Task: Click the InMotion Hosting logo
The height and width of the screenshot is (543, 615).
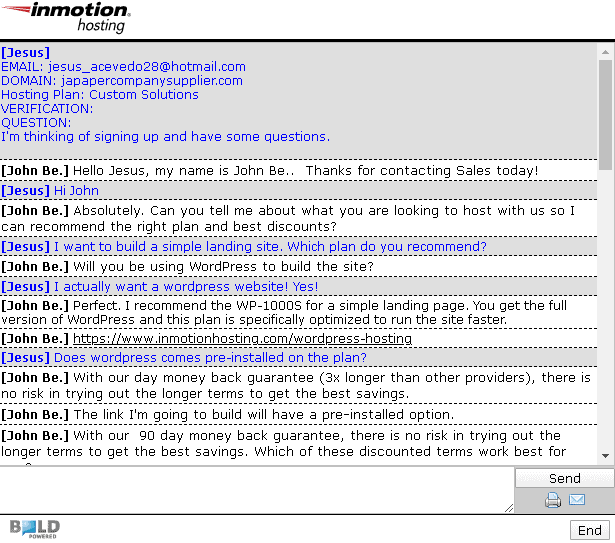Action: pos(66,18)
